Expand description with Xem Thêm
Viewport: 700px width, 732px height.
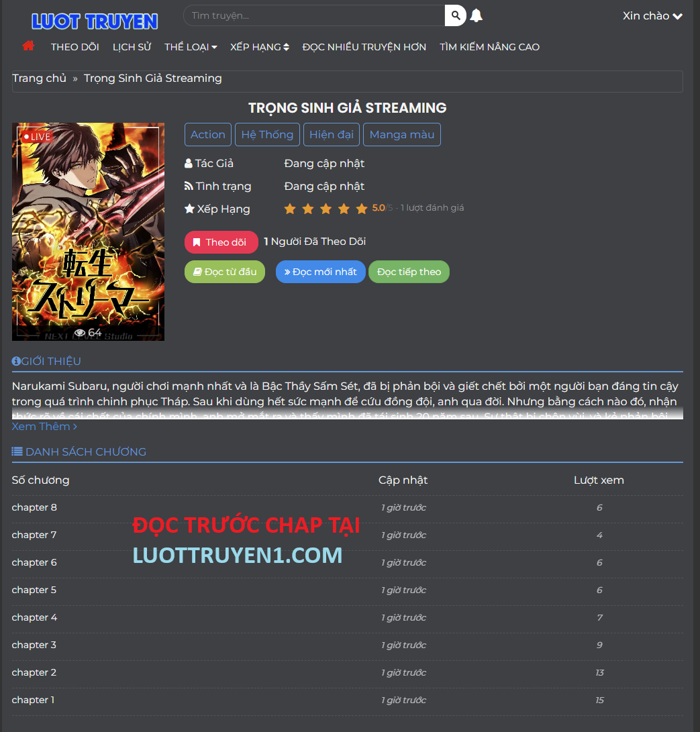(44, 427)
